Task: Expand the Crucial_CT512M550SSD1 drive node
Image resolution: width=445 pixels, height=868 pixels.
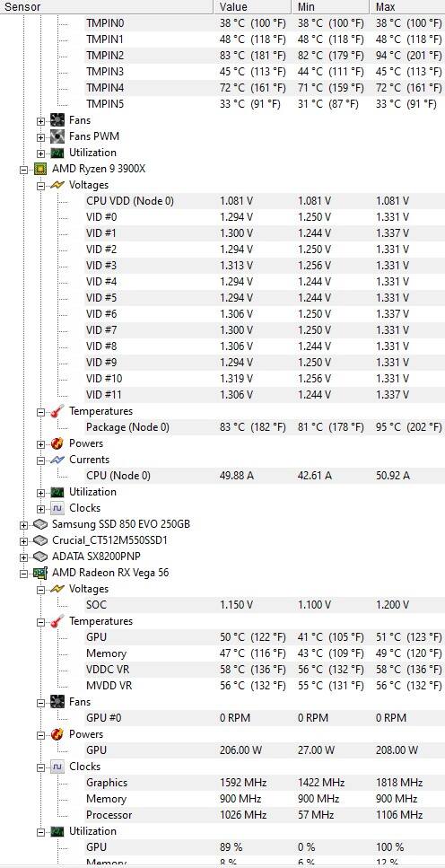Action: (x=24, y=541)
